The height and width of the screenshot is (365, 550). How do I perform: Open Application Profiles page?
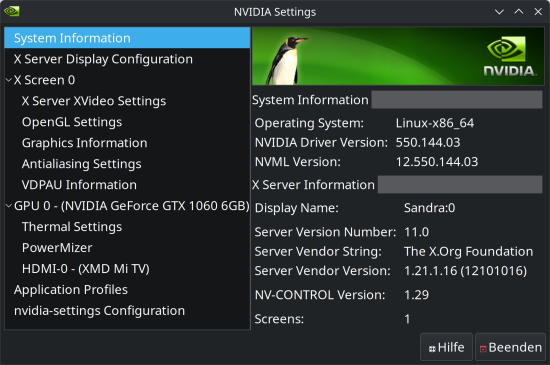point(127,290)
